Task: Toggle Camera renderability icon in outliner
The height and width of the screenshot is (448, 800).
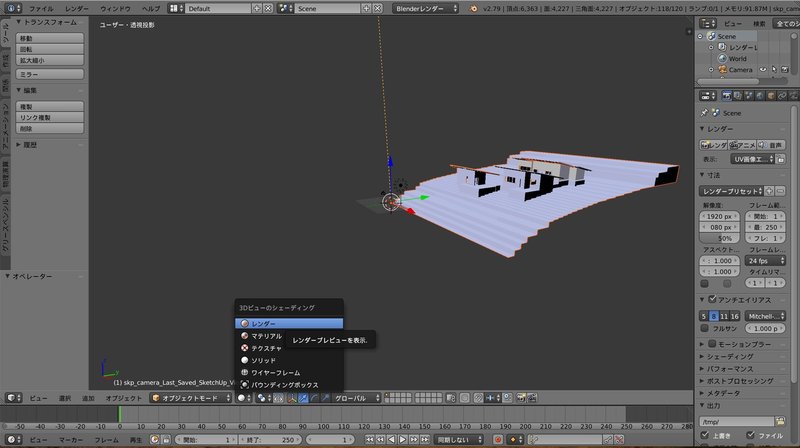Action: point(785,69)
